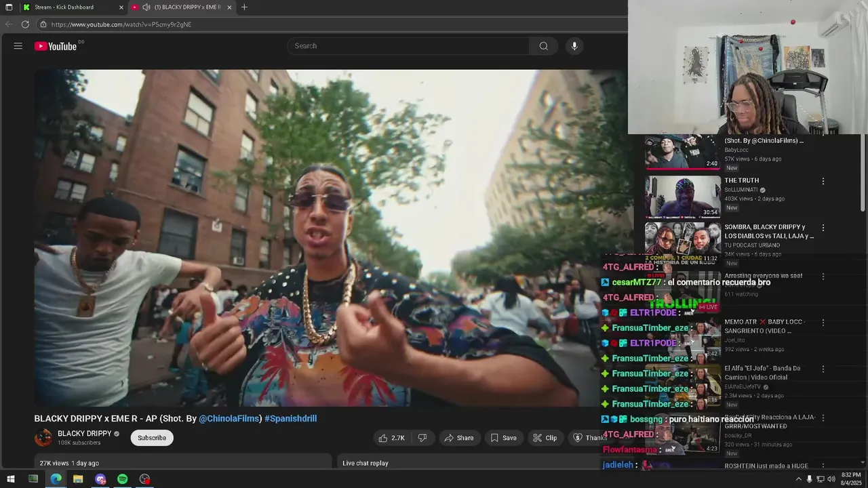Open BLACKY DRIPPY channel name link

point(85,434)
